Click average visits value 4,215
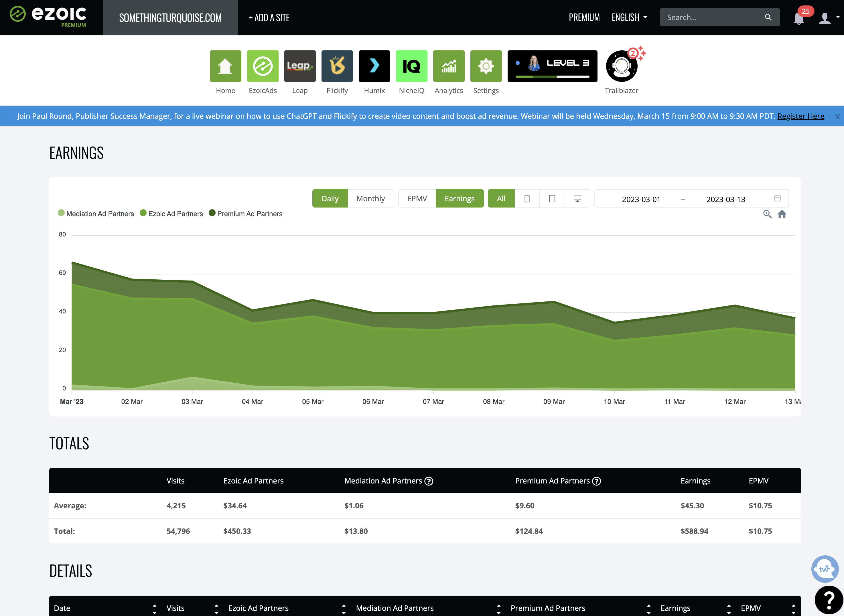This screenshot has width=844, height=616. (176, 506)
